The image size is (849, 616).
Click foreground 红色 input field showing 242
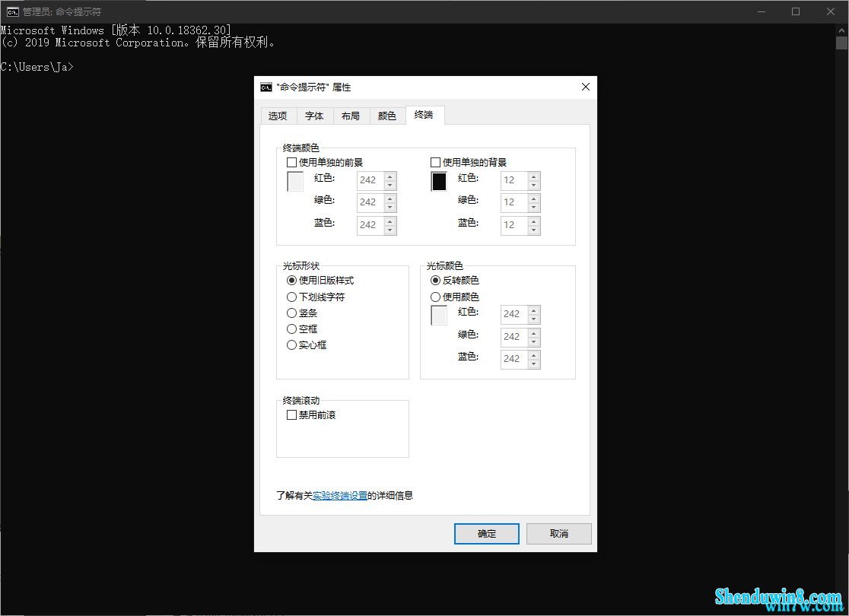pyautogui.click(x=371, y=181)
